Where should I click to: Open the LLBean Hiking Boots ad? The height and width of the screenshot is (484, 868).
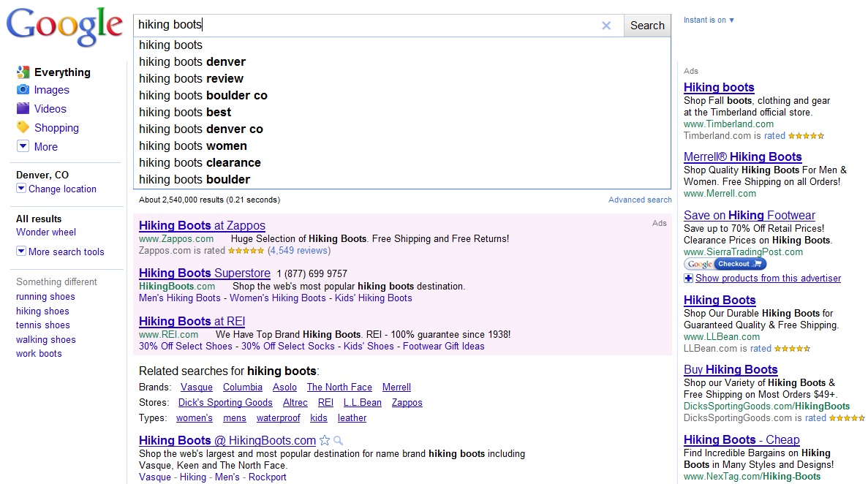720,300
